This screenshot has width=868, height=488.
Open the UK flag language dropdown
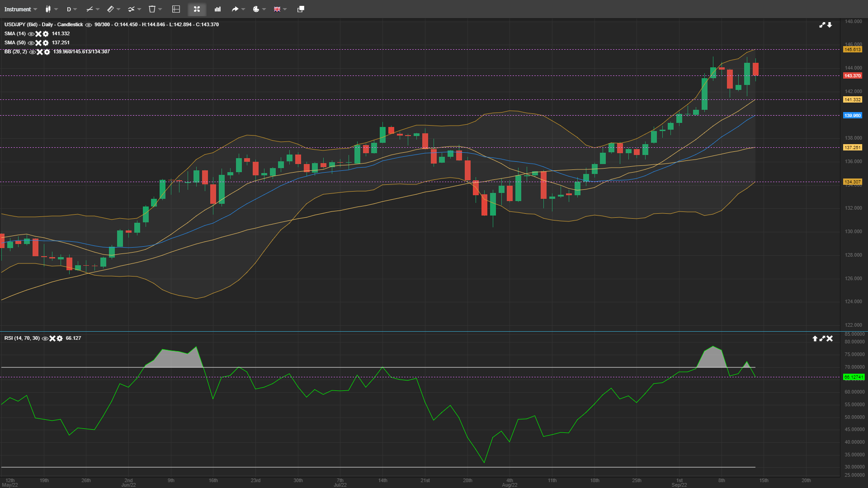(278, 9)
